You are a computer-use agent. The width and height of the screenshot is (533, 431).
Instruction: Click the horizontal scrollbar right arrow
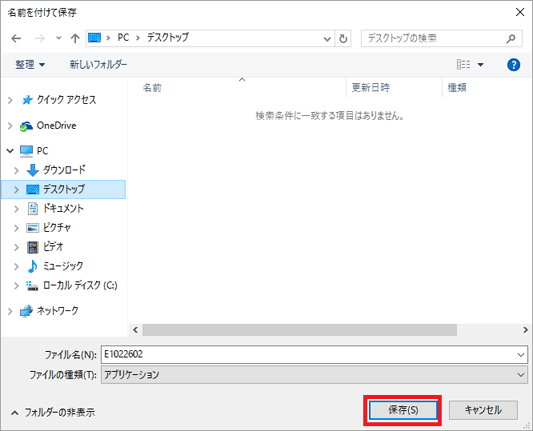point(526,330)
